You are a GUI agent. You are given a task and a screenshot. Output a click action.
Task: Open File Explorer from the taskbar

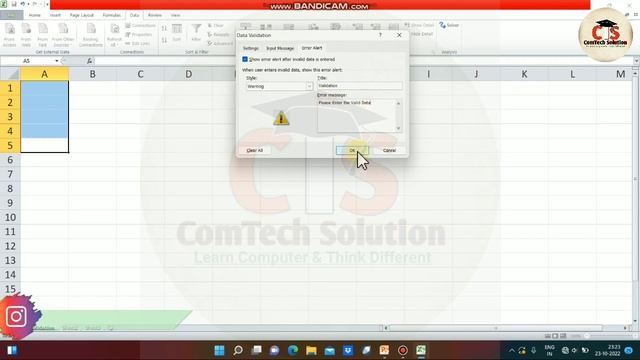(x=311, y=350)
